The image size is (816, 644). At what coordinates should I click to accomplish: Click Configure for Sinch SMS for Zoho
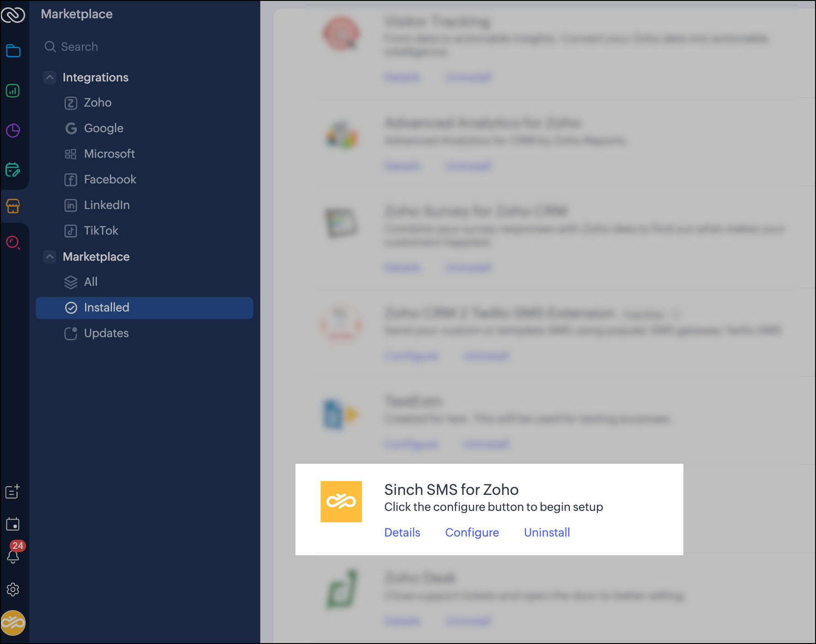click(x=472, y=532)
